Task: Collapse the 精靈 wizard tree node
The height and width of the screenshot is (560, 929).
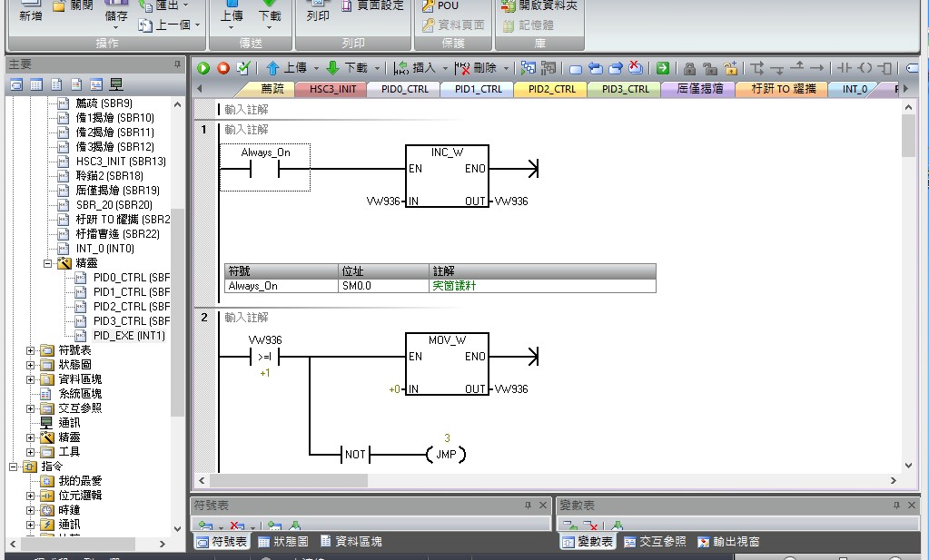Action: coord(47,263)
